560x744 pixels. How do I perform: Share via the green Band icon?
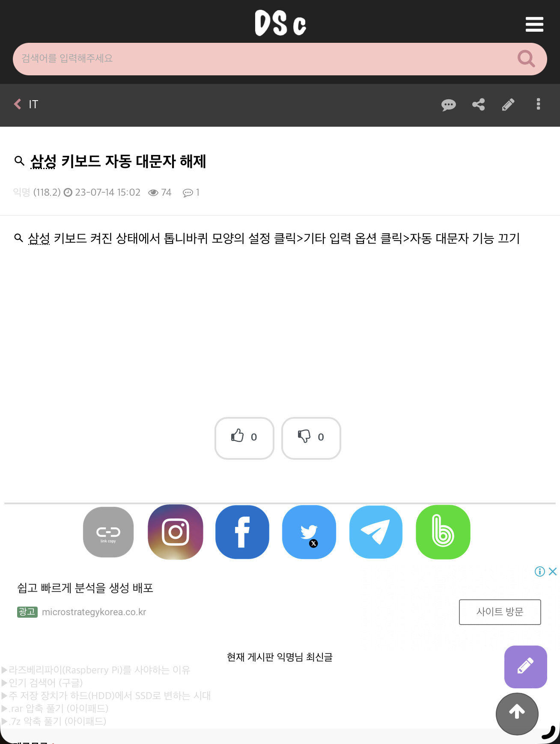click(x=443, y=532)
